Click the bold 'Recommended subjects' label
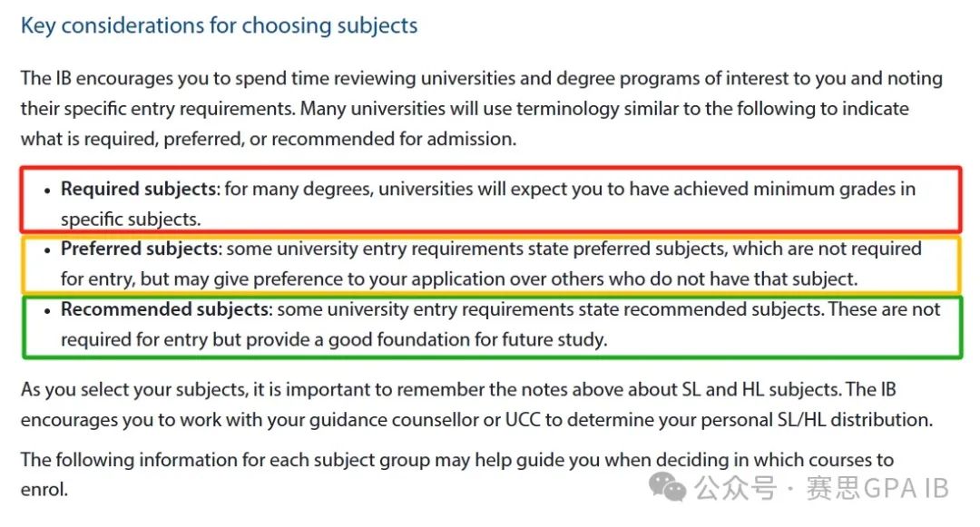Image resolution: width=980 pixels, height=527 pixels. point(165,309)
